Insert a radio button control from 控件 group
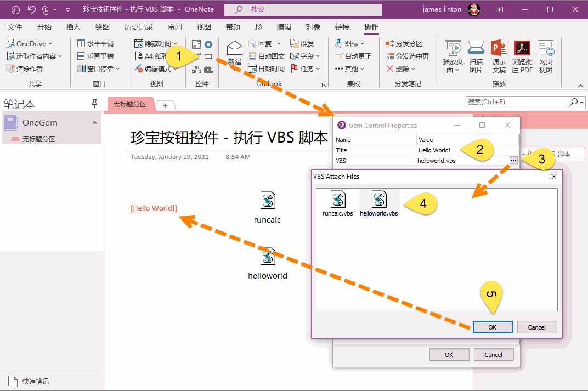This screenshot has height=391, width=588. 208,44
